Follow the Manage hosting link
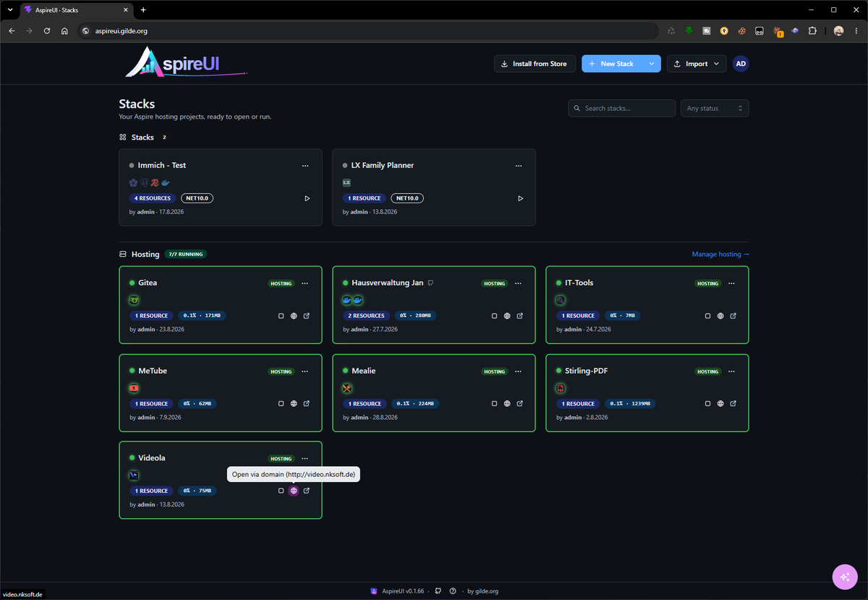Image resolution: width=868 pixels, height=600 pixels. [x=720, y=254]
